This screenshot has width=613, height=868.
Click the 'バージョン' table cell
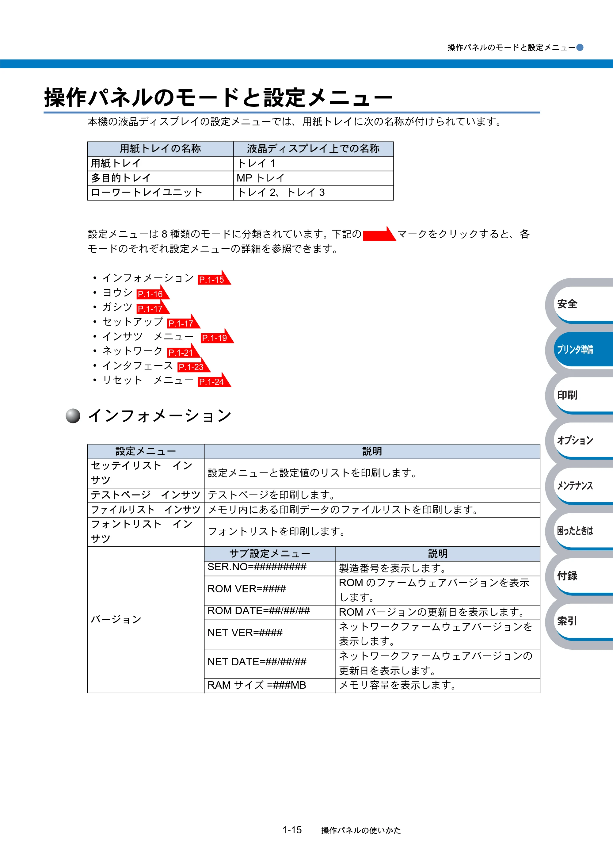tap(146, 620)
